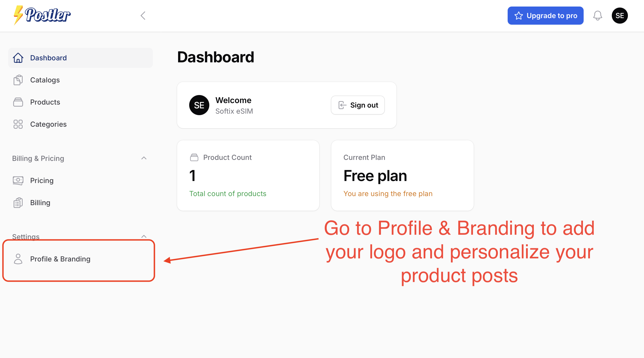This screenshot has width=644, height=358.
Task: Collapse the Settings section
Action: pyautogui.click(x=144, y=236)
